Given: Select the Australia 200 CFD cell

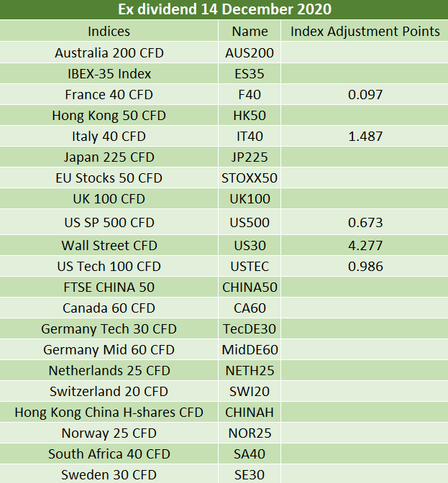Looking at the screenshot, I should pyautogui.click(x=109, y=52).
